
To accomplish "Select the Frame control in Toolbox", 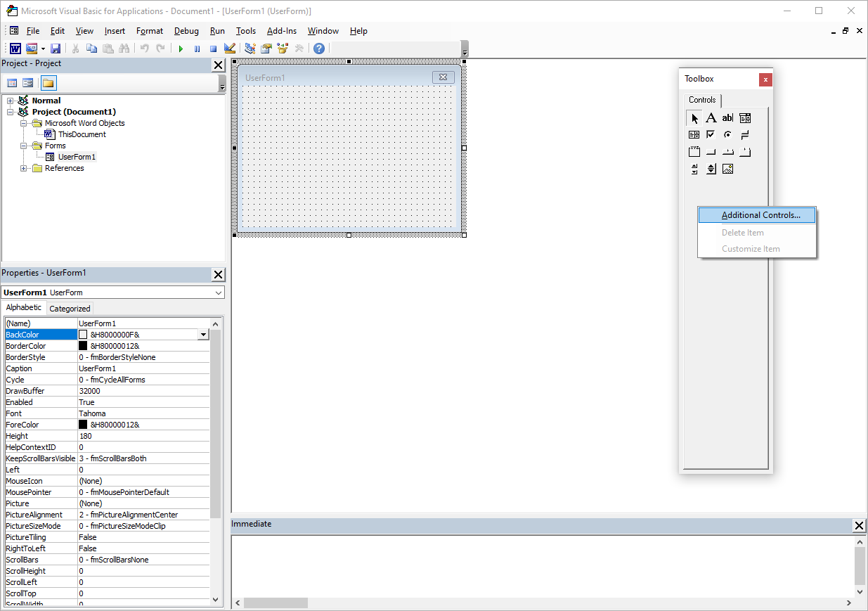I will pos(694,152).
